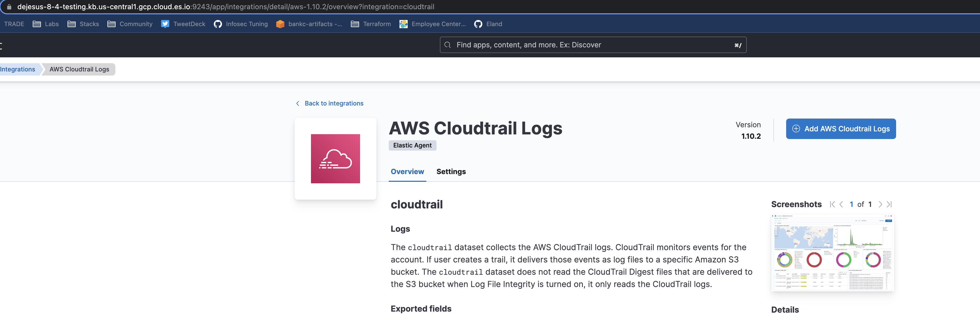Jump to the first screenshot page
Screen dimensions: 980x318
tap(832, 204)
